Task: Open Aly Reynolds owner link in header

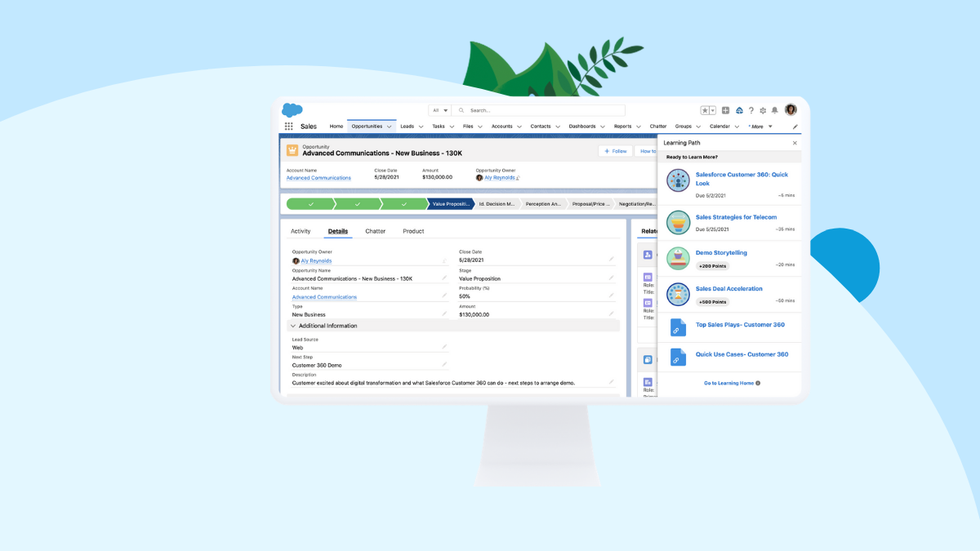Action: click(x=500, y=178)
